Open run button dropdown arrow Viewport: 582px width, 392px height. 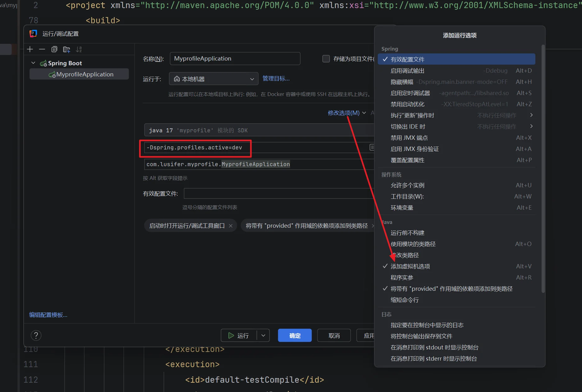pyautogui.click(x=263, y=335)
